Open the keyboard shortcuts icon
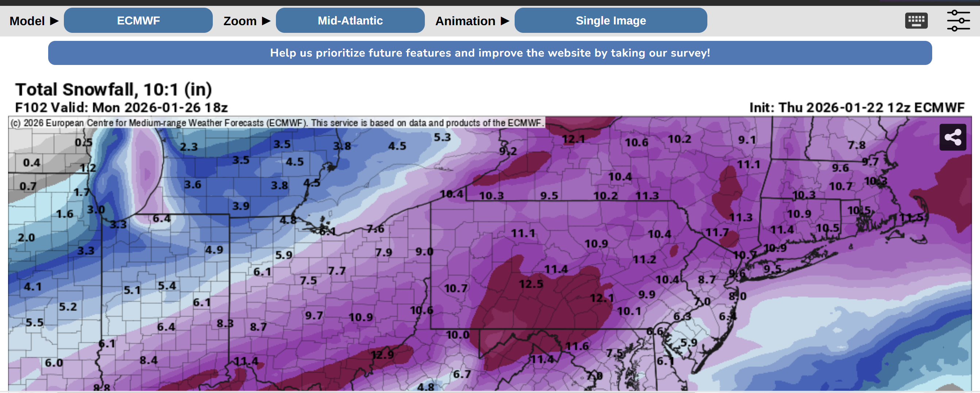Viewport: 980px width, 393px height. (x=916, y=20)
